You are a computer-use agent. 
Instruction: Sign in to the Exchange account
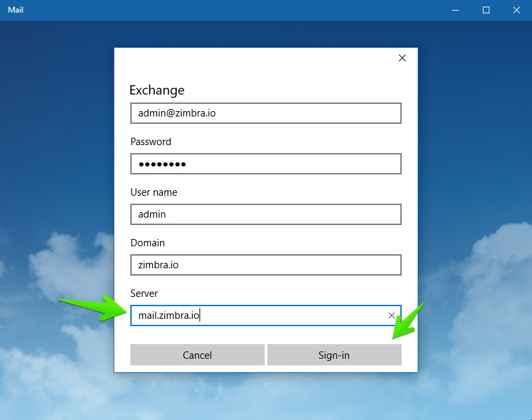334,355
